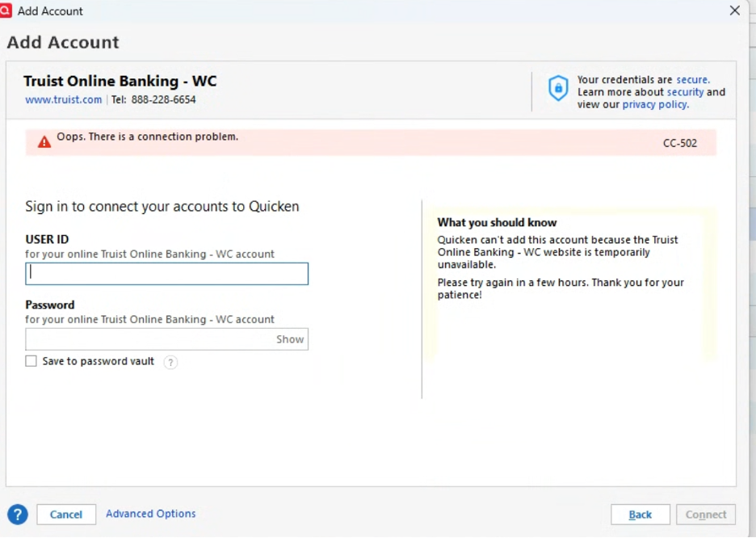Enable Save to password vault checkbox
Image resolution: width=756 pixels, height=538 pixels.
pos(31,361)
